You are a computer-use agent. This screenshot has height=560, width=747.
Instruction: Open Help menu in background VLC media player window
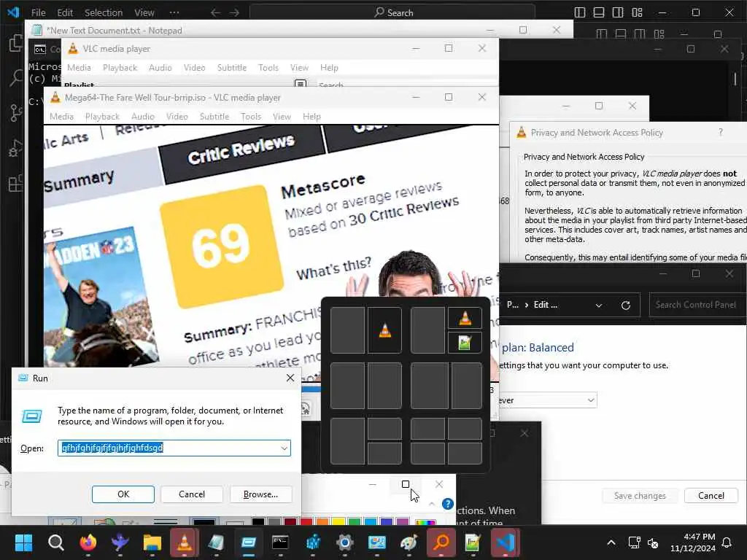pyautogui.click(x=329, y=68)
